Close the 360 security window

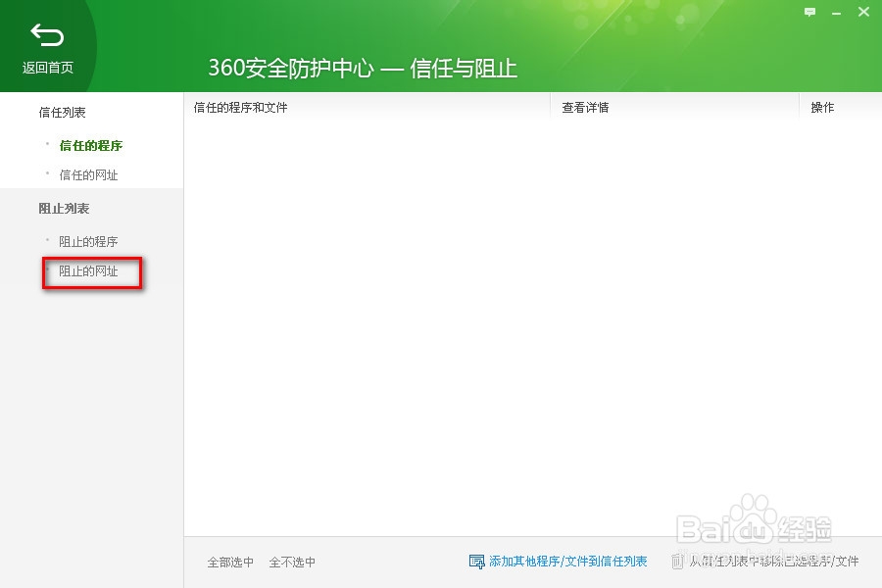tap(863, 11)
